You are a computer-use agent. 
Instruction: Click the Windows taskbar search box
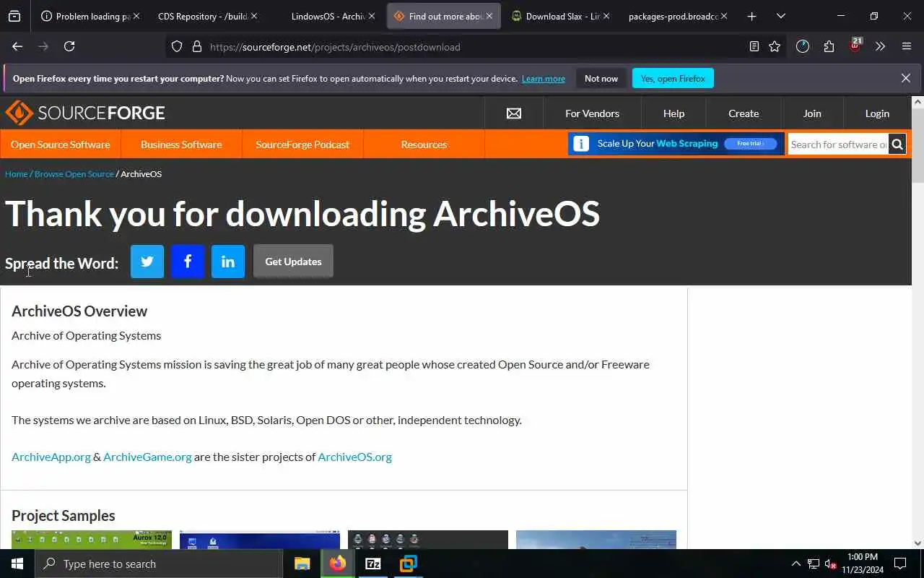click(x=159, y=564)
